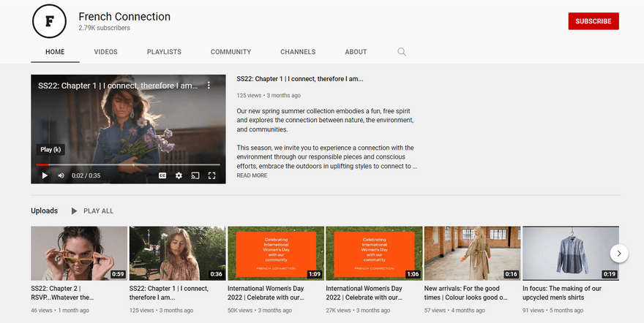Enter fullscreen mode on the player

[x=212, y=175]
